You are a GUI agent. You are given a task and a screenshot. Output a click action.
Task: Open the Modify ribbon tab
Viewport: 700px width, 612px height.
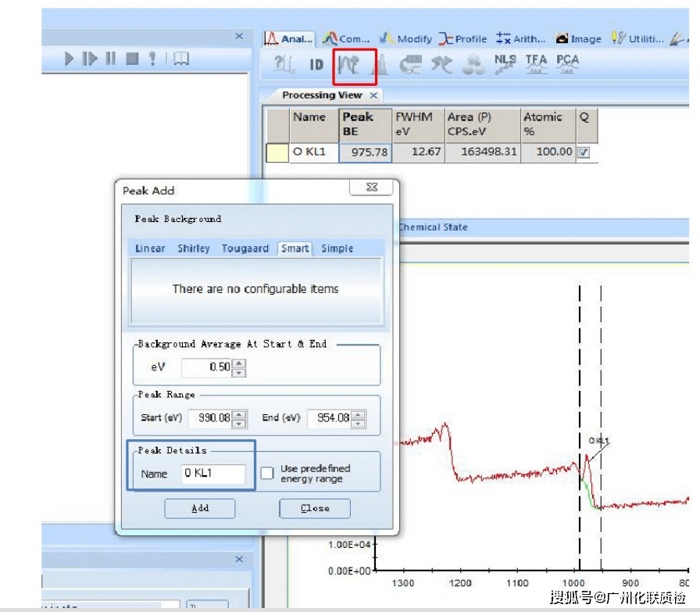pos(405,39)
